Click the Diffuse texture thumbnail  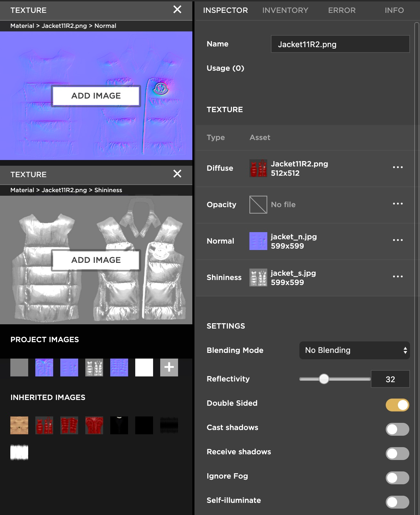pos(258,168)
